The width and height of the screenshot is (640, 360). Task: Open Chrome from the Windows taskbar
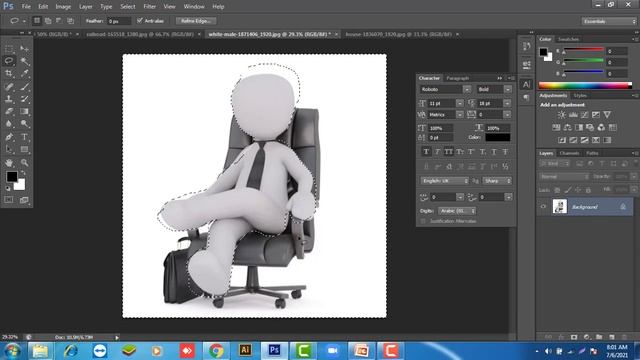click(216, 351)
